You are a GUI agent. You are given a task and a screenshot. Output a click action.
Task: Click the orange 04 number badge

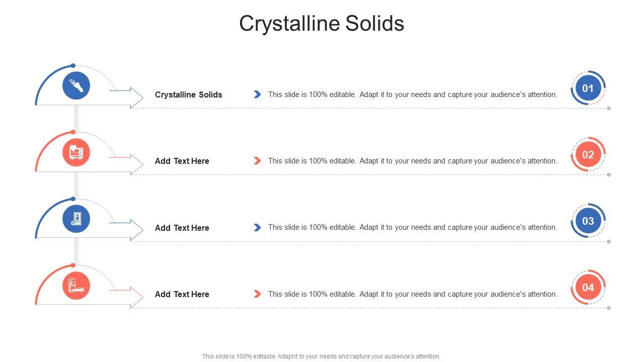[x=588, y=287]
